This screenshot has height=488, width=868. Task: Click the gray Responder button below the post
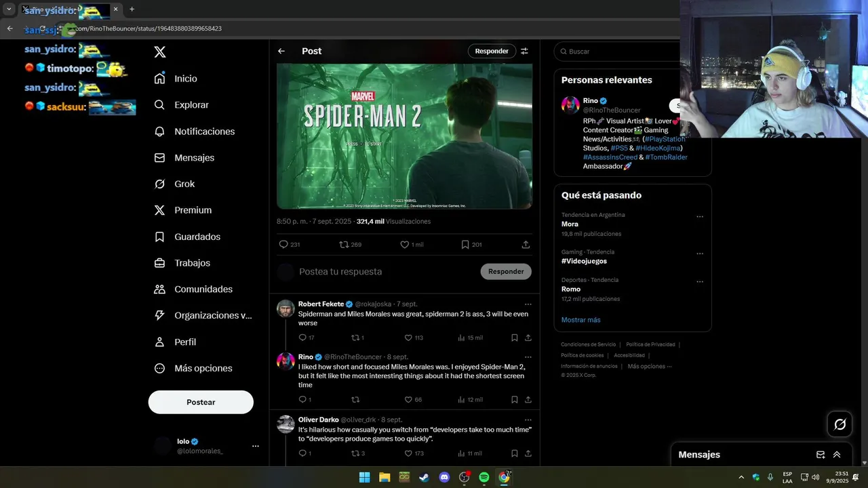(x=506, y=272)
